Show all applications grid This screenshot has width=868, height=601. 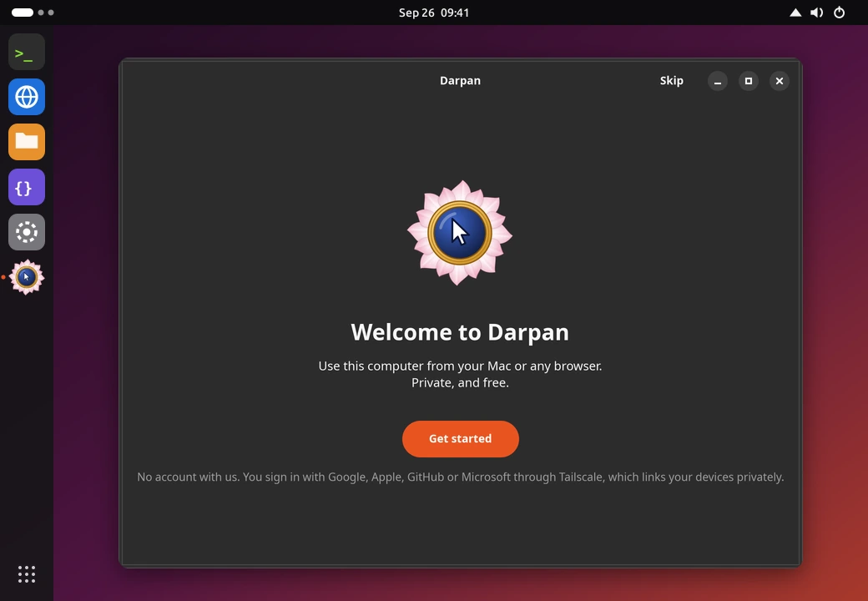[x=27, y=574]
